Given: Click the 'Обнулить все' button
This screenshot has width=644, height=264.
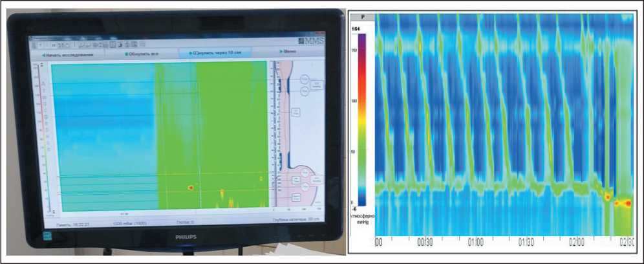Looking at the screenshot, I should [x=141, y=54].
